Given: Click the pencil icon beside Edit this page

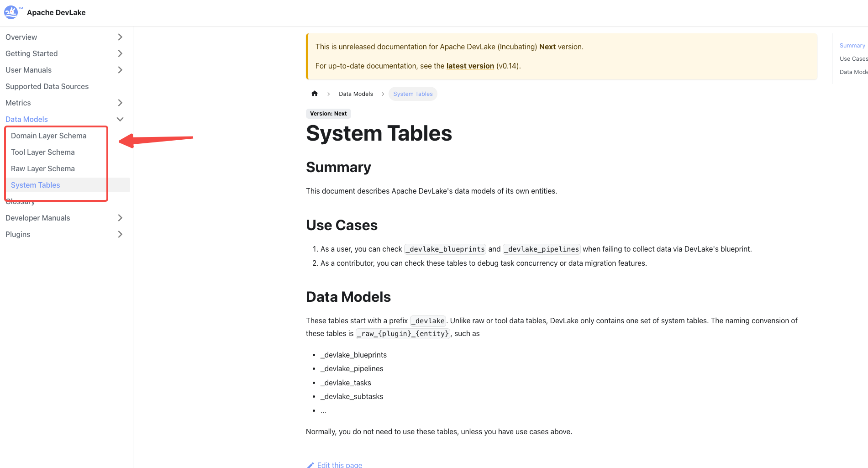Looking at the screenshot, I should (310, 465).
